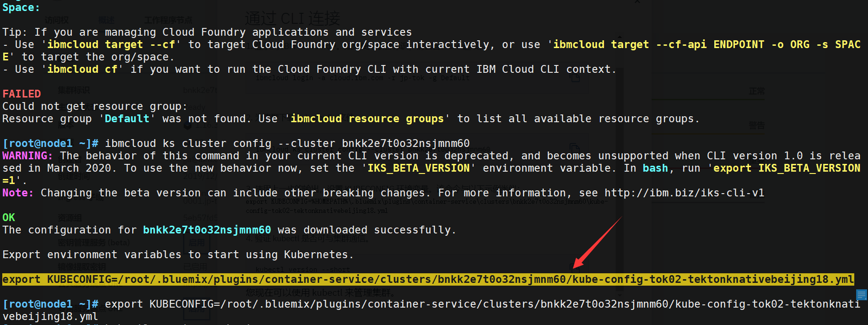Image resolution: width=868 pixels, height=325 pixels.
Task: Click the 'Space:' label at top
Action: [x=21, y=7]
